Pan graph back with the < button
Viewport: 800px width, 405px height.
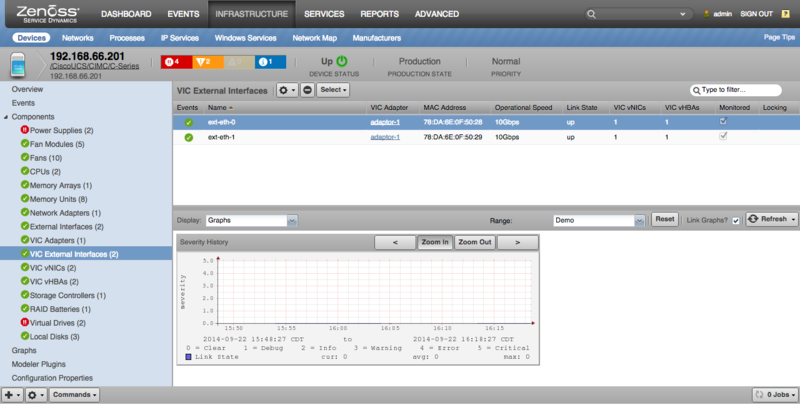(x=395, y=242)
